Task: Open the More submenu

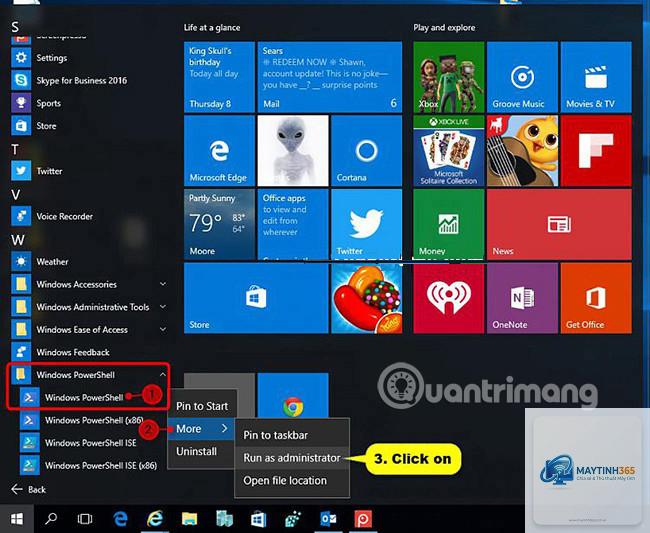Action: (201, 429)
